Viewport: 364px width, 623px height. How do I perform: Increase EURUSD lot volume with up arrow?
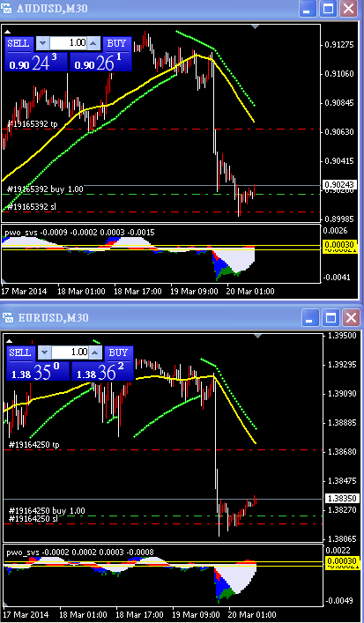click(x=95, y=352)
